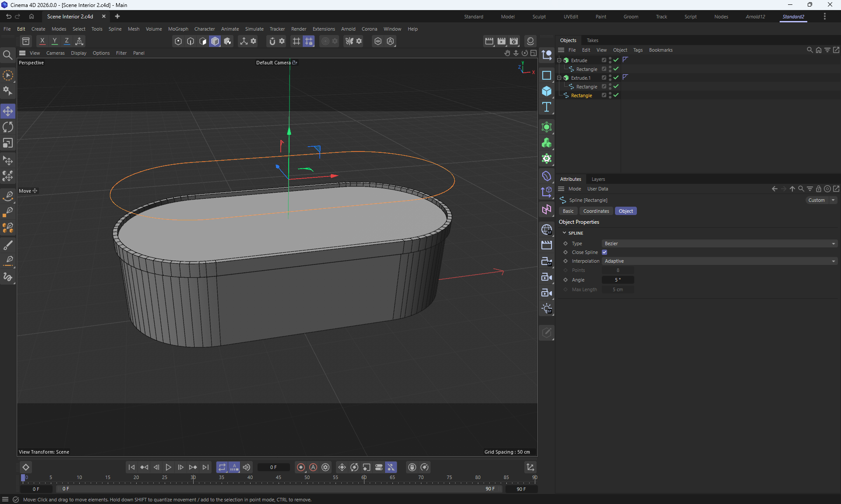Click the Record Active Objects button

301,467
